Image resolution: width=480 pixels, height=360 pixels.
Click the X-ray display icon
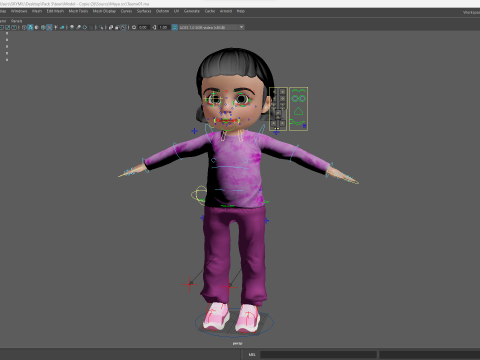click(111, 27)
